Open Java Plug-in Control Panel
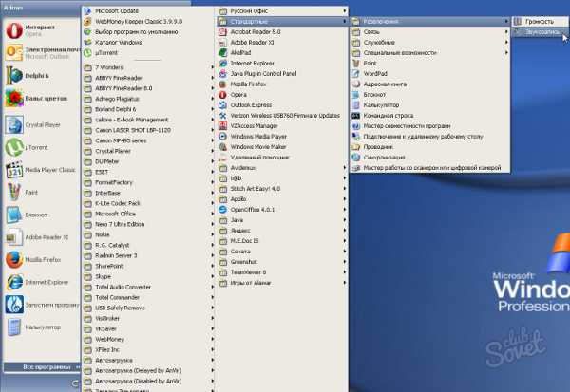The image size is (570, 392). (282, 74)
